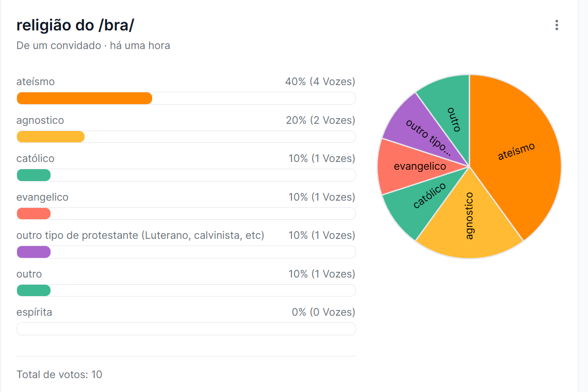
Task: Click the green católico progress bar
Action: coord(34,175)
